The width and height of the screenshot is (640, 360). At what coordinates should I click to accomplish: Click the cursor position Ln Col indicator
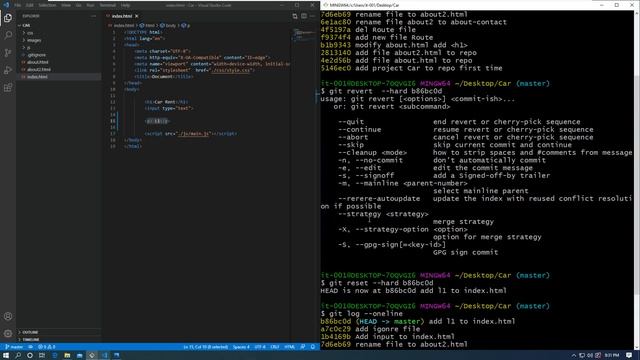point(205,347)
